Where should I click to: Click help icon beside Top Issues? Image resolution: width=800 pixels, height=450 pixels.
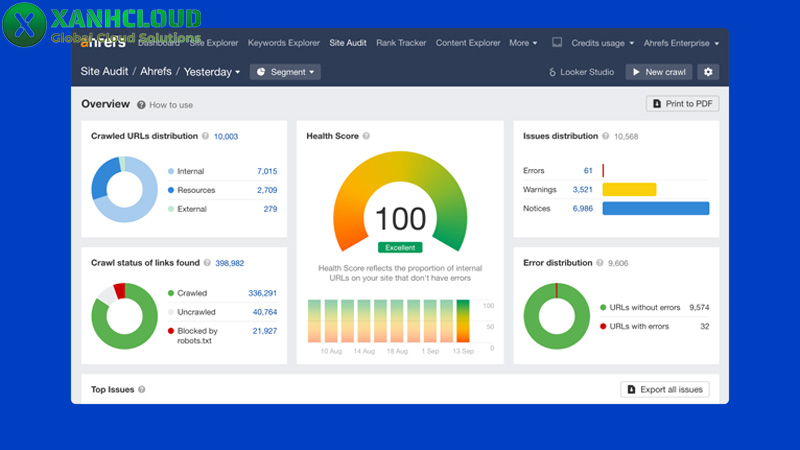(x=142, y=389)
